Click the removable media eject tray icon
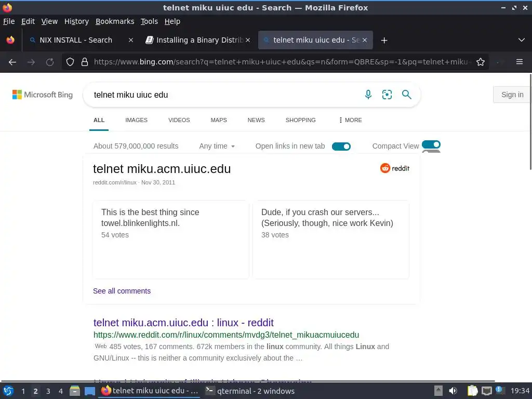532x399 pixels. pos(438,391)
